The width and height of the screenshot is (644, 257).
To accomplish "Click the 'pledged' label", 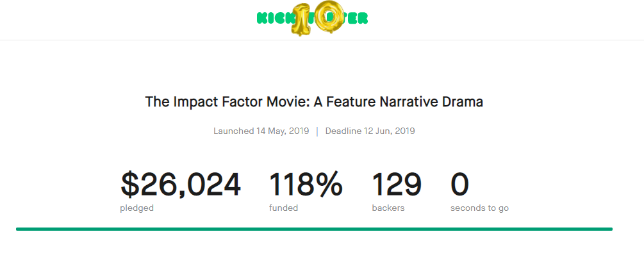I will pos(136,208).
